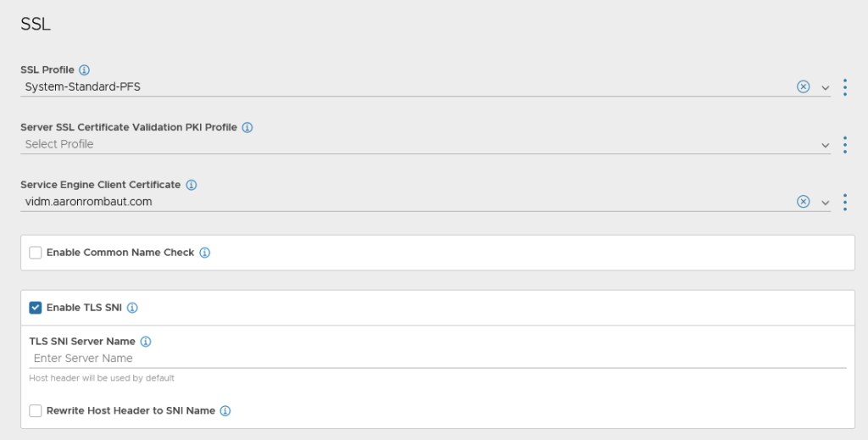Click info icon beside Enable TLS SNI
This screenshot has height=440, width=868.
[x=132, y=308]
